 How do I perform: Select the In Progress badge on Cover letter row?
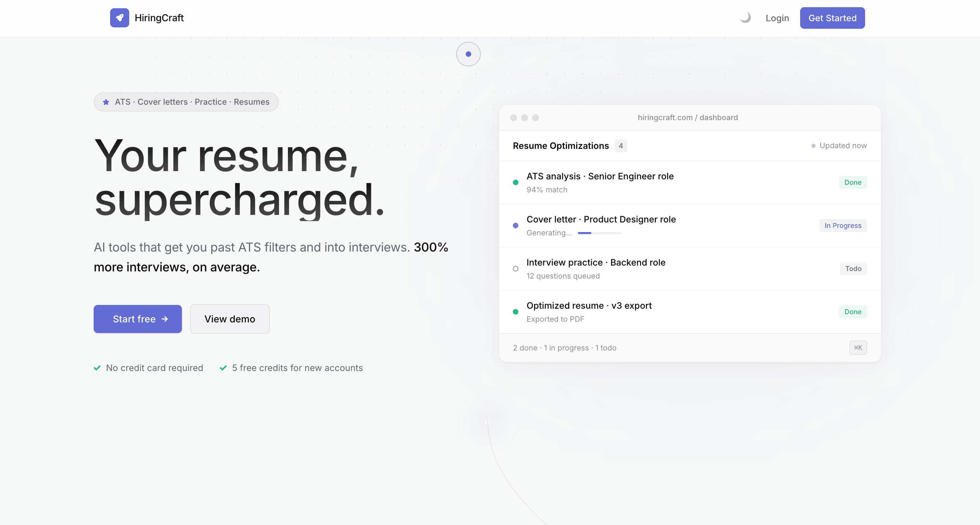point(843,226)
